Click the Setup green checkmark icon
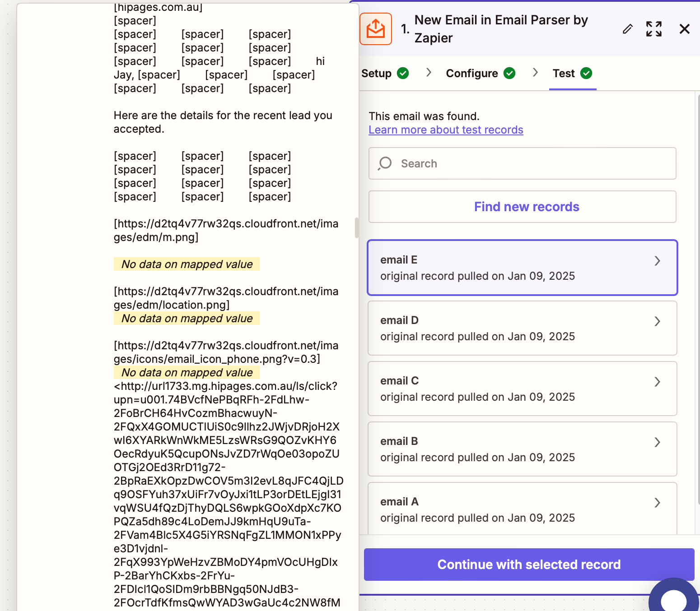The image size is (700, 611). coord(403,73)
